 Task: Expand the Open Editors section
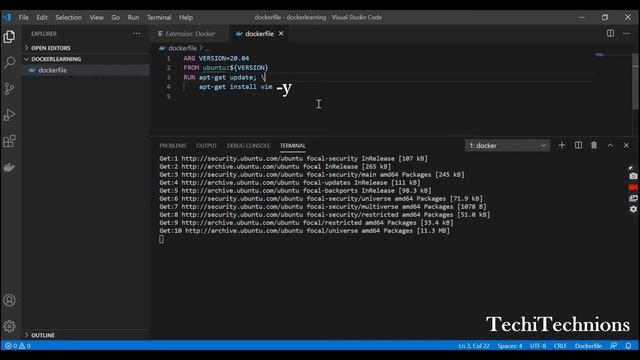[86, 48]
